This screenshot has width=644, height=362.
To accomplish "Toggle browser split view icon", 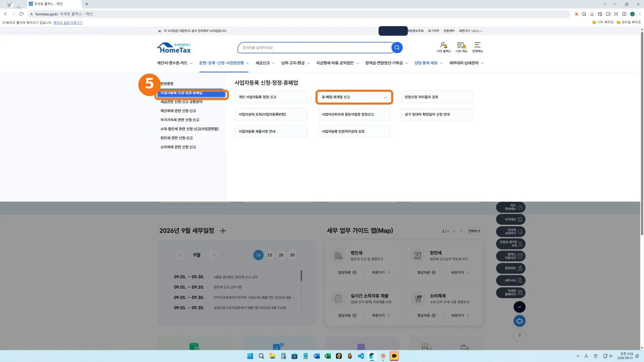I will 624,14.
